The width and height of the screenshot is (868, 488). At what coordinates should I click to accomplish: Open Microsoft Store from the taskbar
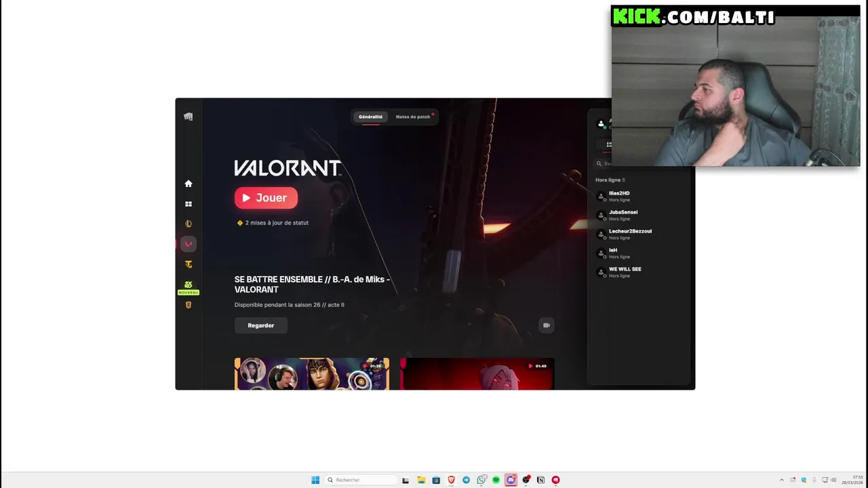click(x=436, y=480)
